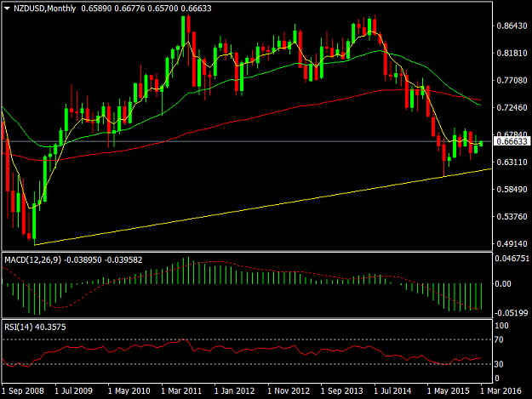Screen dimensions: 532x399
Task: Click the 1 Jul 2014 date label
Action: tap(392, 390)
